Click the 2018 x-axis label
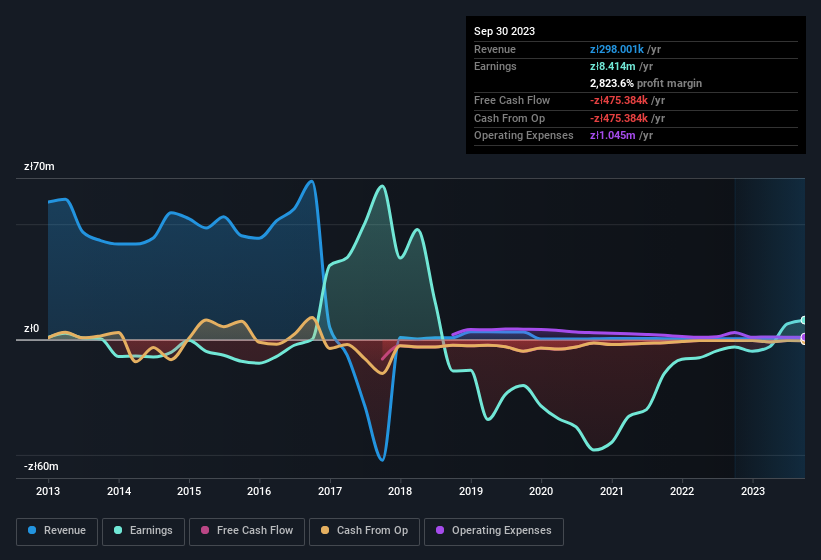 coord(400,491)
